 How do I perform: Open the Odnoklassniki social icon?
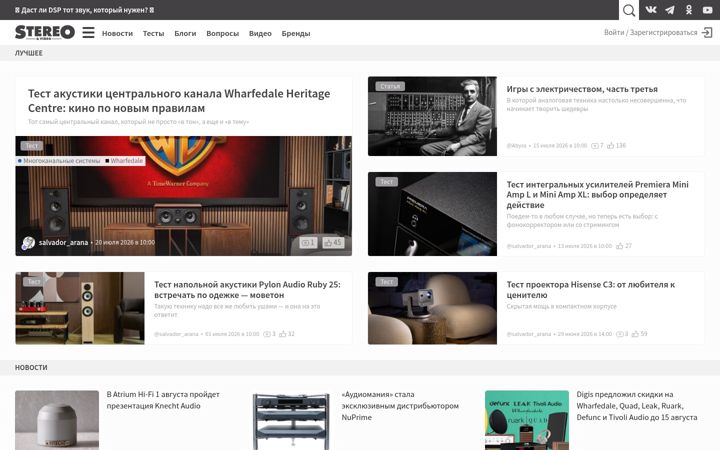pyautogui.click(x=689, y=10)
